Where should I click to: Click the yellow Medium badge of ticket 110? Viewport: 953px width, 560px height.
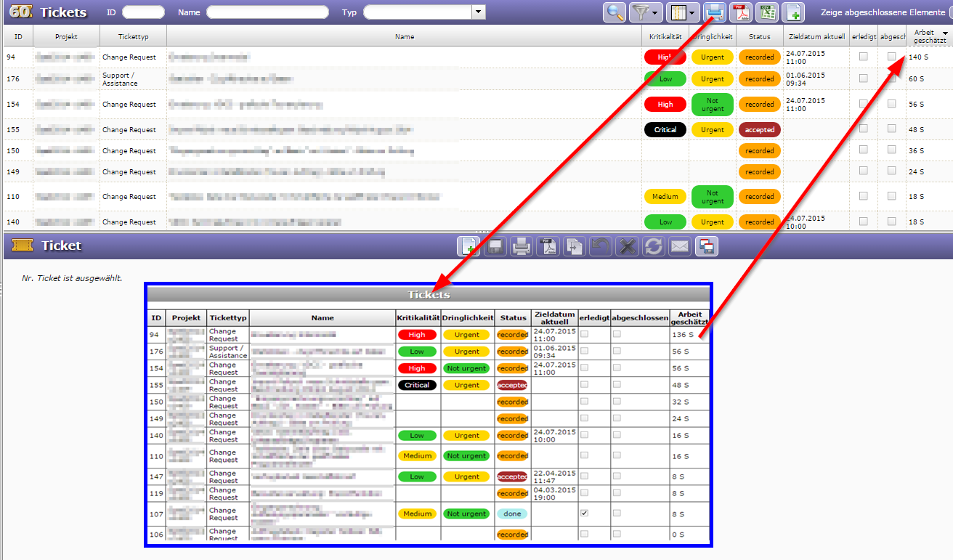(665, 196)
